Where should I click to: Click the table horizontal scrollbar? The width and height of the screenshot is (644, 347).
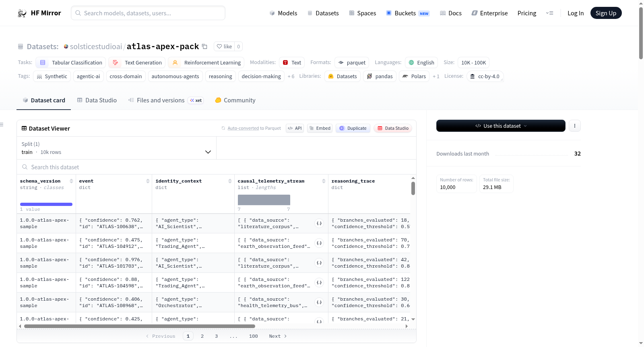pyautogui.click(x=140, y=326)
